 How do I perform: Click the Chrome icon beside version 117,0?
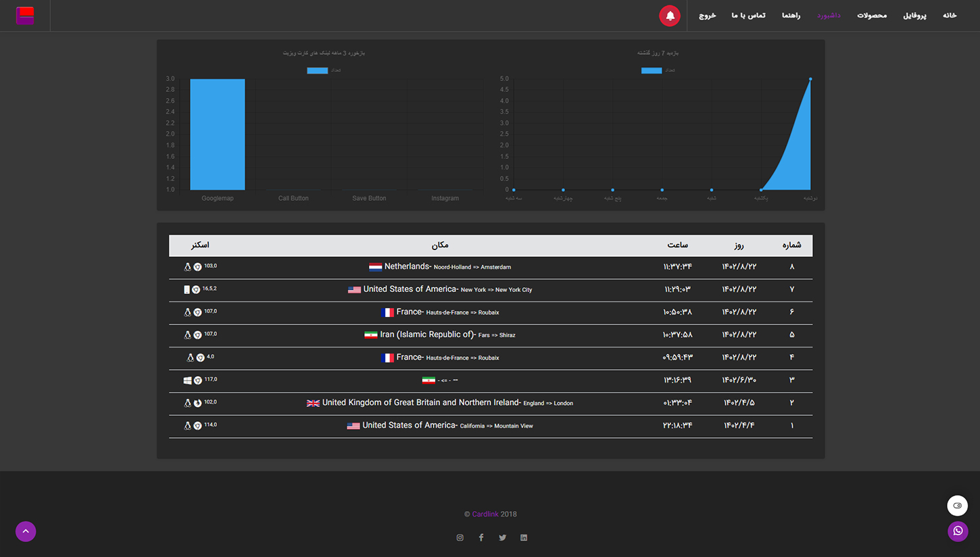tap(197, 381)
